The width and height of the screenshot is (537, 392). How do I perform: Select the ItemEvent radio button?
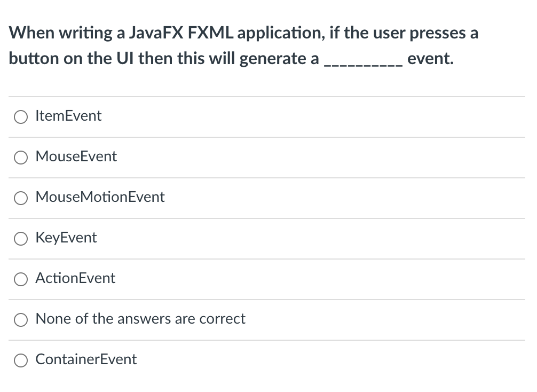21,116
